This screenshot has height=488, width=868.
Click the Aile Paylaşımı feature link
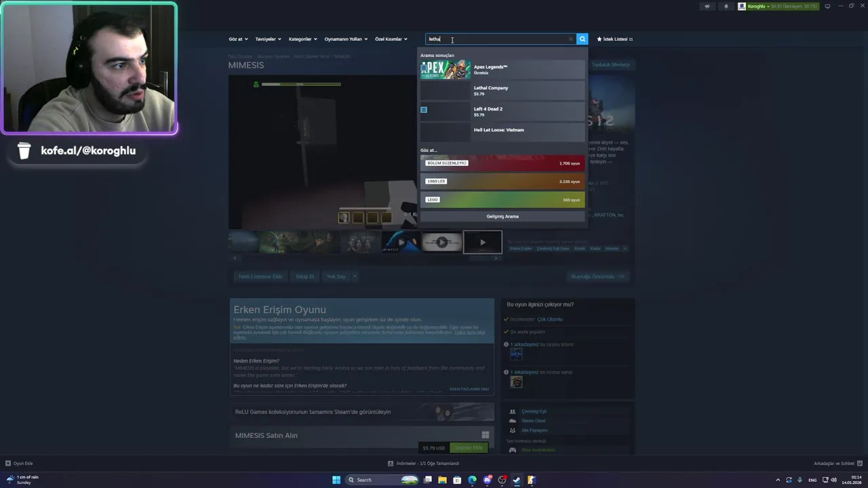click(x=534, y=430)
